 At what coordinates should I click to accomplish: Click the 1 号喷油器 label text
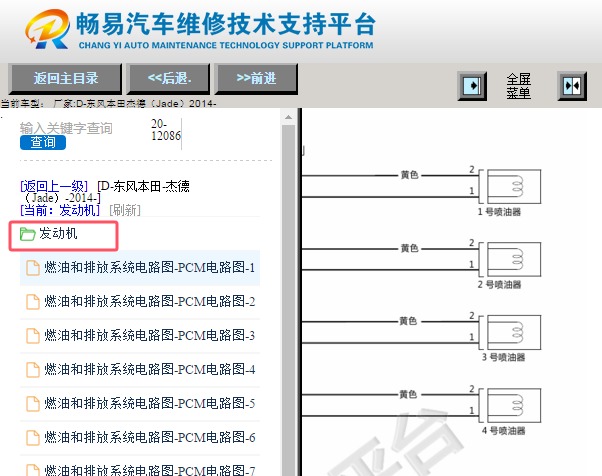coord(499,212)
